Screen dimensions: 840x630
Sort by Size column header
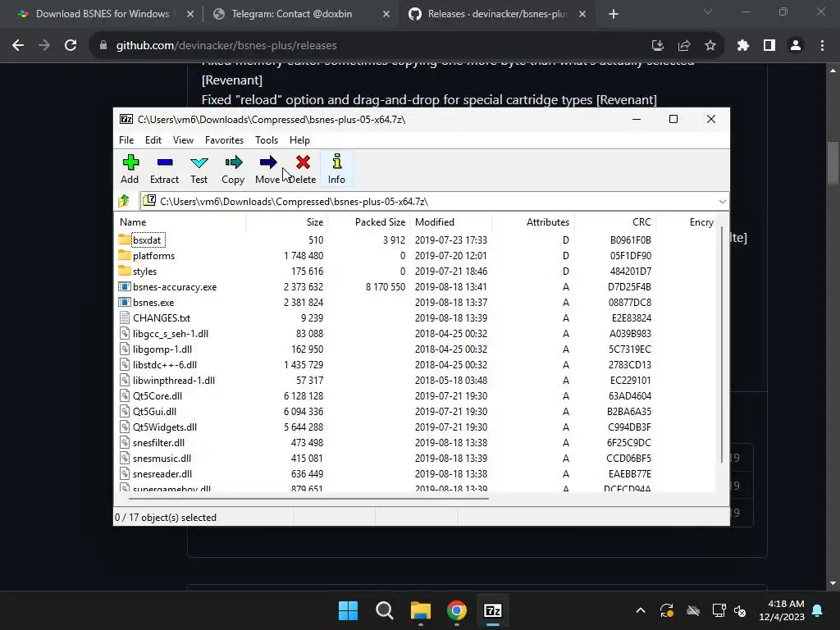click(286, 221)
